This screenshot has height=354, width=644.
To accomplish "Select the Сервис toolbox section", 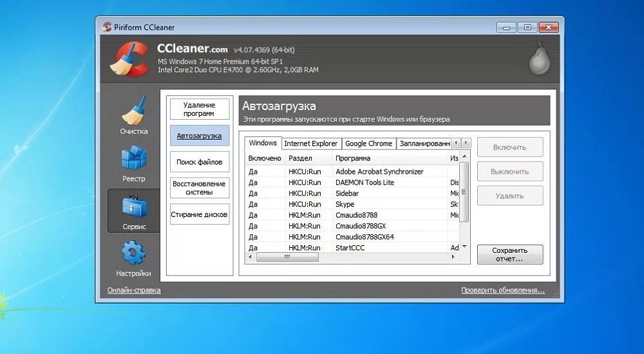I will [134, 211].
